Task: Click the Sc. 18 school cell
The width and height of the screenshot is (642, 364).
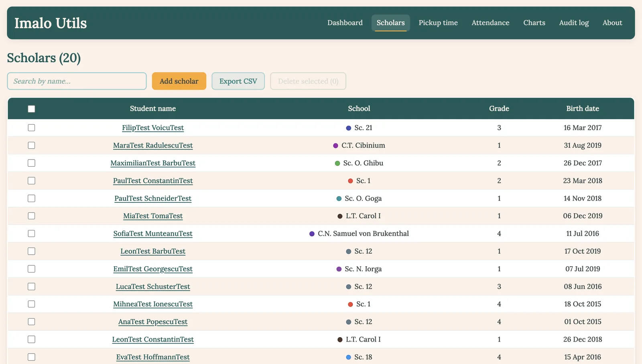Action: [x=359, y=357]
